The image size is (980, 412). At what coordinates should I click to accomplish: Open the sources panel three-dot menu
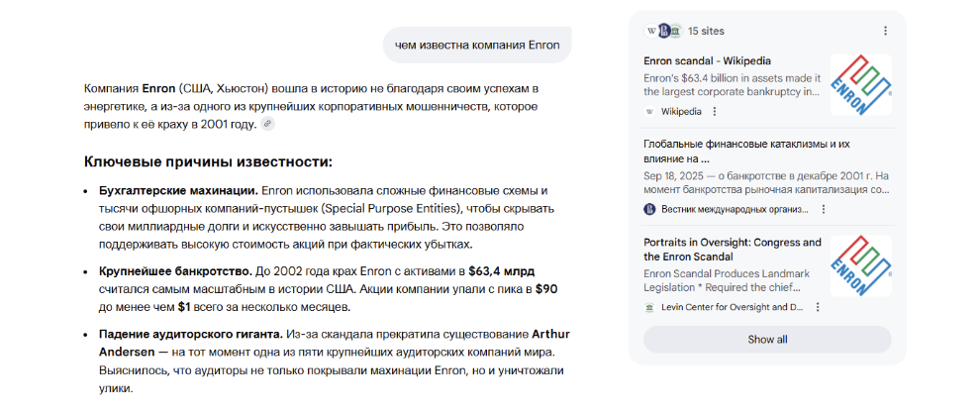tap(885, 31)
